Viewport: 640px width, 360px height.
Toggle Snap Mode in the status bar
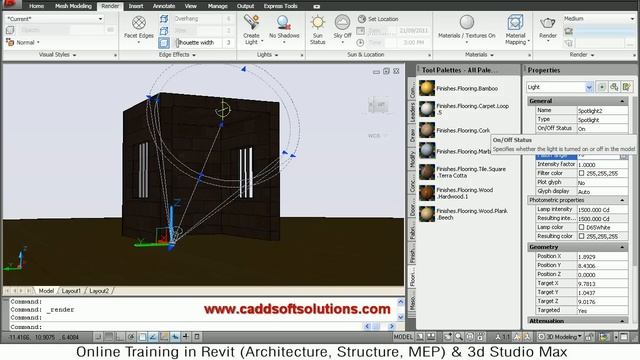pyautogui.click(x=98, y=337)
